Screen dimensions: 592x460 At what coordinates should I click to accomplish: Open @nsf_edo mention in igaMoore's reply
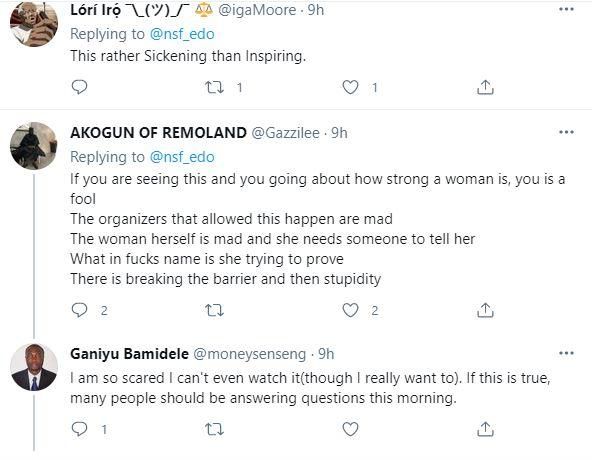182,34
